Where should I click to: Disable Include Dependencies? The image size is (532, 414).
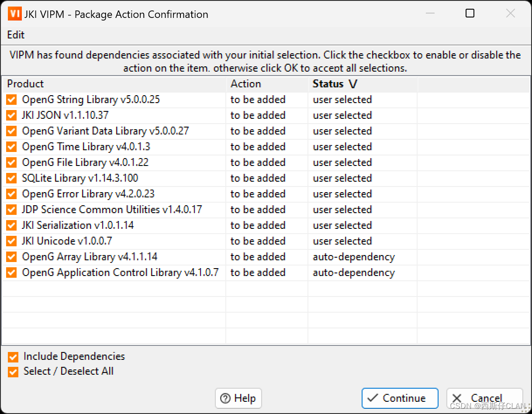(13, 357)
